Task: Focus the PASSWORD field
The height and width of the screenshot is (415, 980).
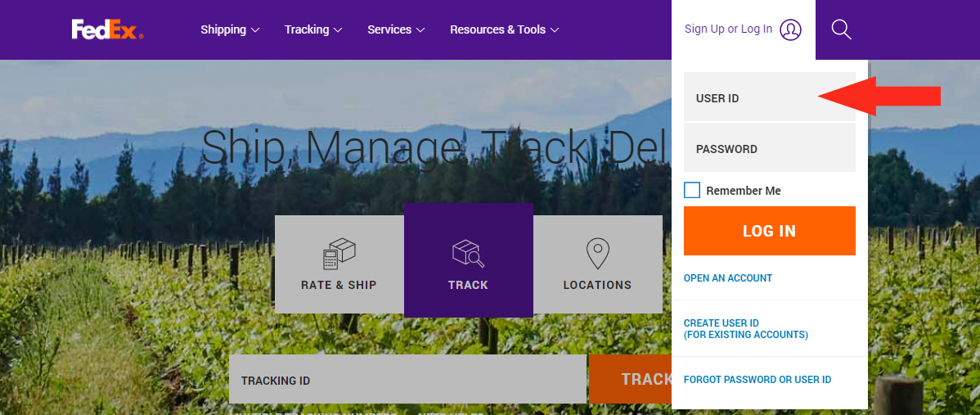Action: coord(770,147)
